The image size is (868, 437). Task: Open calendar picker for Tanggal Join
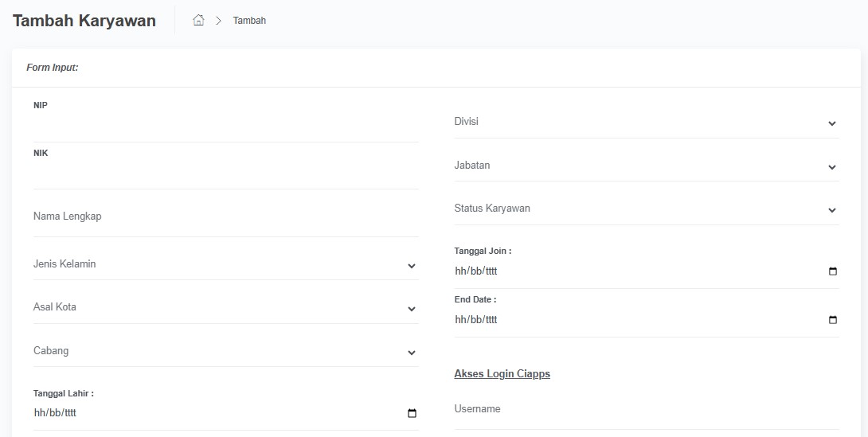tap(833, 271)
